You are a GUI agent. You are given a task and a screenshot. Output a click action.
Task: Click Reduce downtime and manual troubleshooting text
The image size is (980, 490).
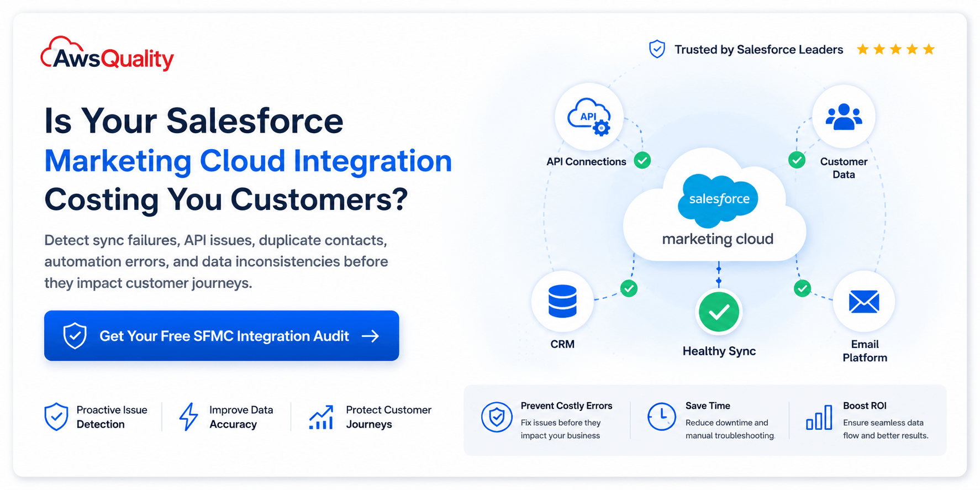(x=730, y=429)
